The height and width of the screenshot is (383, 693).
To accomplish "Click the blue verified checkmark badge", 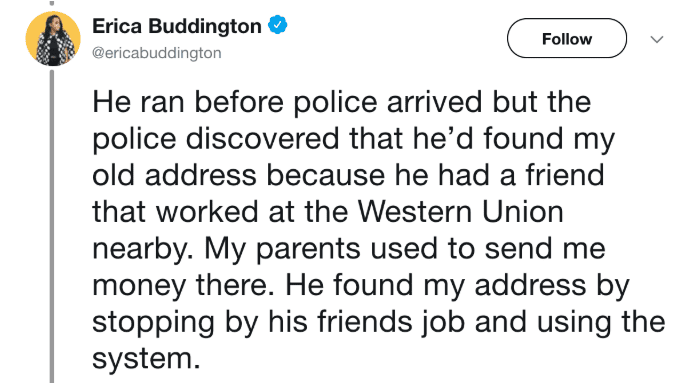I will point(278,25).
